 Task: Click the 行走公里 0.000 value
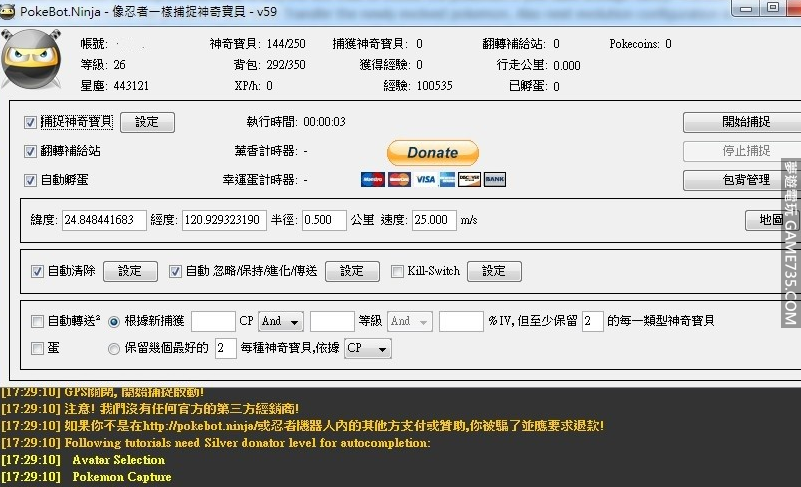(x=567, y=65)
